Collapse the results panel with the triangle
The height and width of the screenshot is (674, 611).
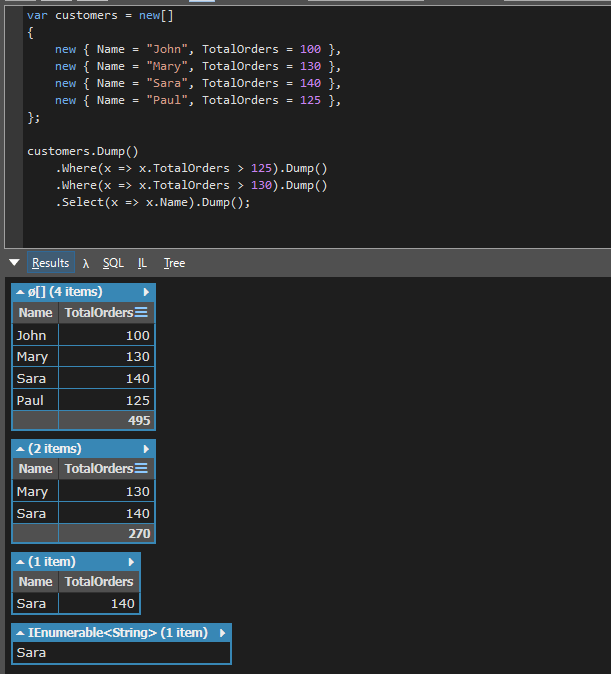14,262
